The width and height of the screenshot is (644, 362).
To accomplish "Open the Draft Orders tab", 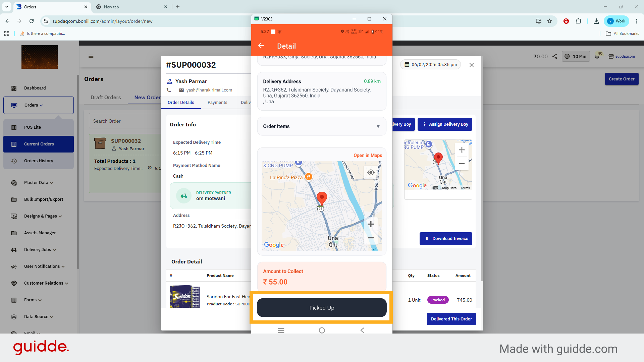I will point(106,98).
